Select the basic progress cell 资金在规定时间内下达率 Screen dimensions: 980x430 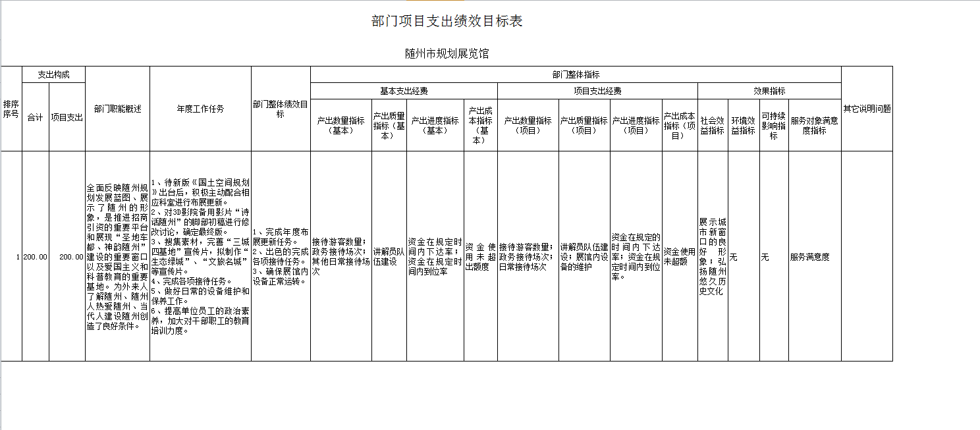pos(435,256)
